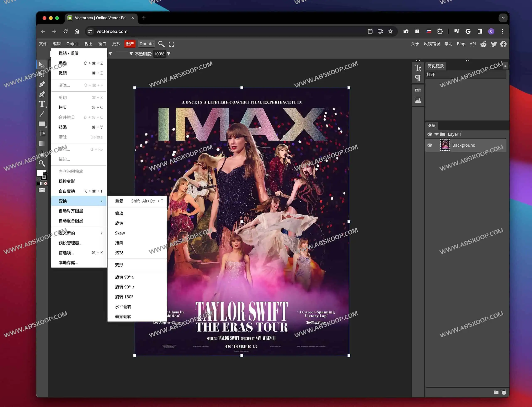532x407 pixels.
Task: Select the Rectangle tool
Action: [42, 124]
